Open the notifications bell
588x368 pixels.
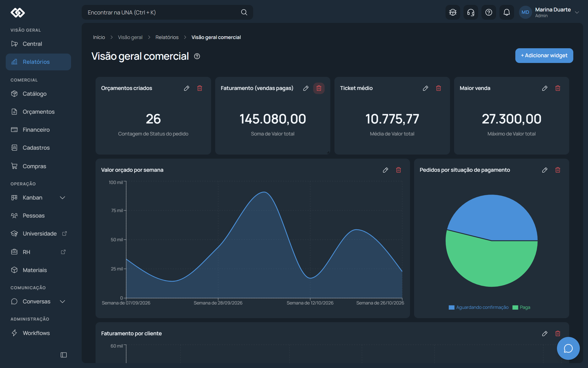tap(507, 12)
